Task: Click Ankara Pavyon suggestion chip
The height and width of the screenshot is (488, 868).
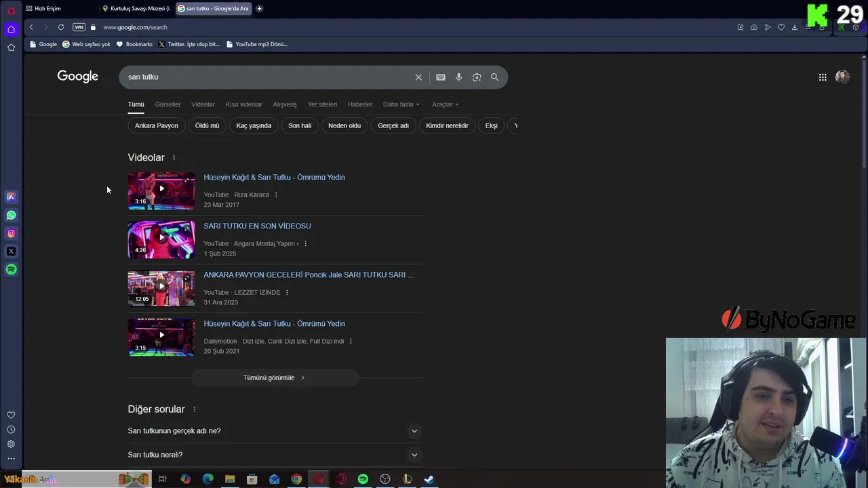Action: [x=157, y=125]
